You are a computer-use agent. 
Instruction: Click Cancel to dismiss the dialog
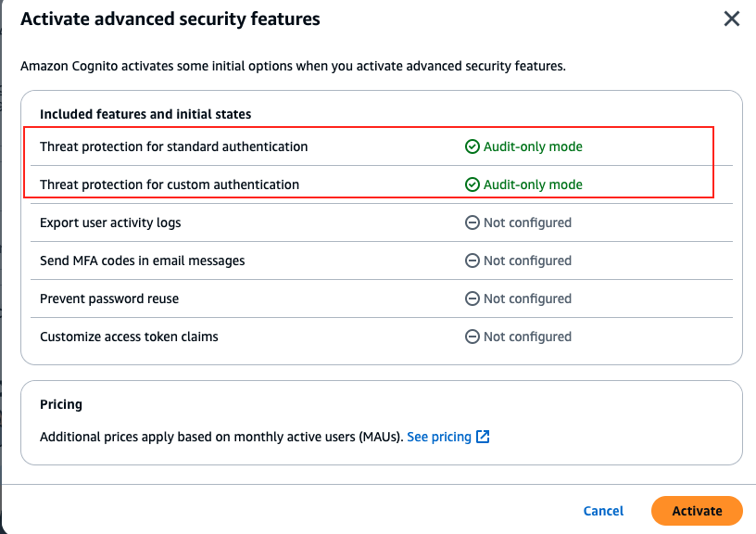click(603, 511)
